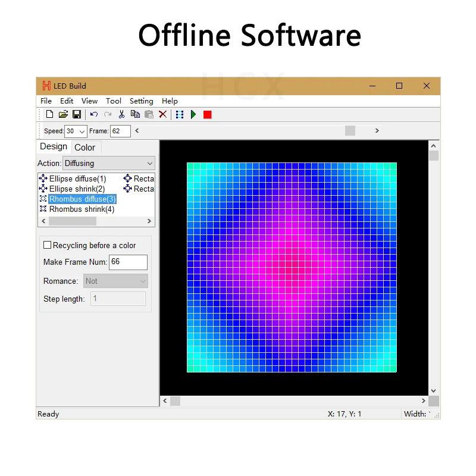Image resolution: width=476 pixels, height=476 pixels.
Task: Click the LED Build app logo icon
Action: [46, 86]
